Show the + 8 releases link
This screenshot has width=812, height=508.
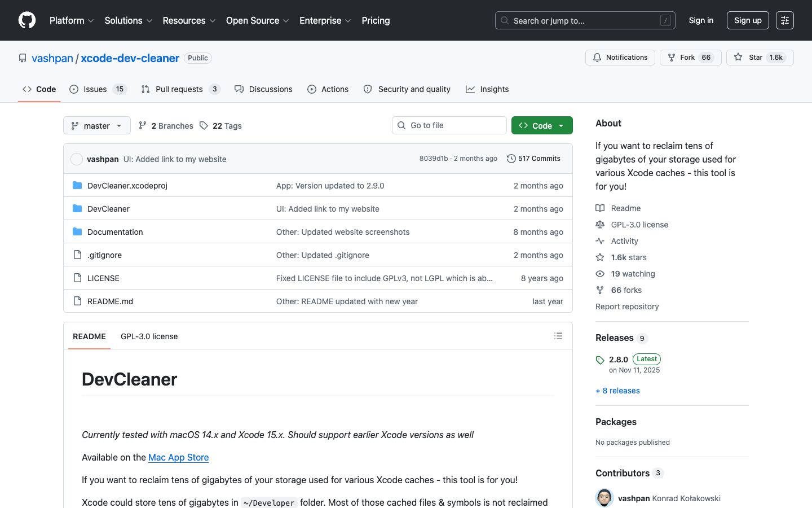pyautogui.click(x=617, y=391)
